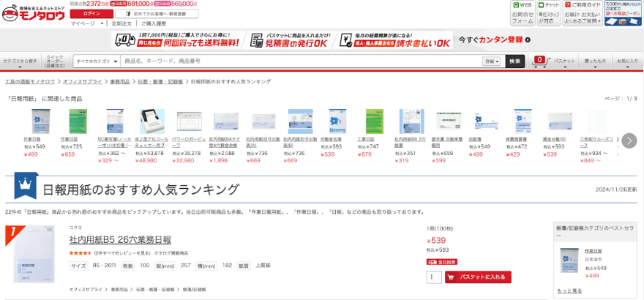644x300 pixels.
Task: Open the WEB inquiry form
Action: click(x=523, y=13)
